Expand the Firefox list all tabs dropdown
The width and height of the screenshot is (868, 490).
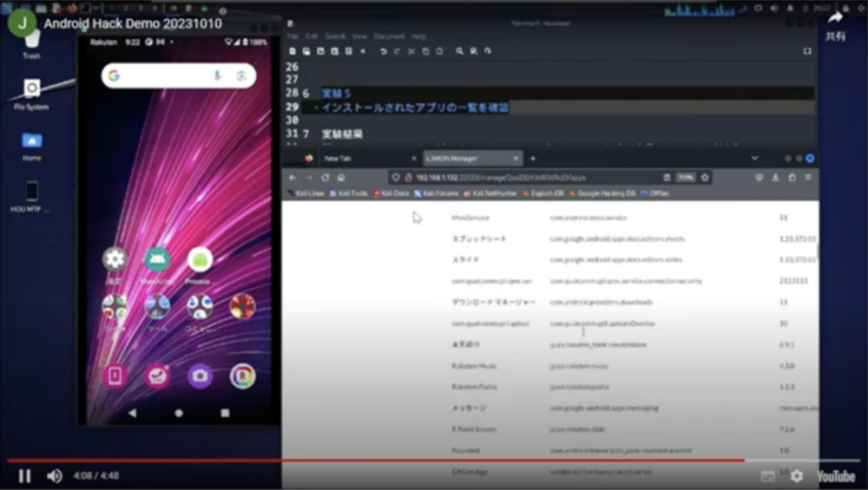[x=754, y=159]
